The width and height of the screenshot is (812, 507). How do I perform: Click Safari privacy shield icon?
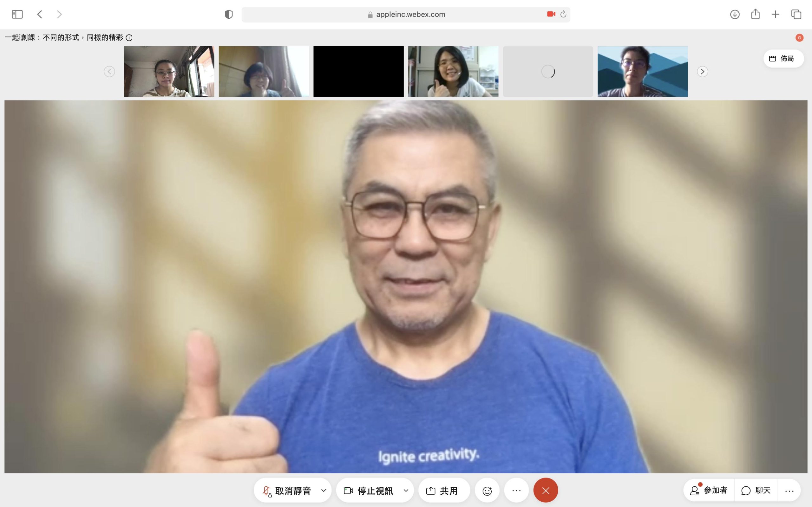[228, 15]
